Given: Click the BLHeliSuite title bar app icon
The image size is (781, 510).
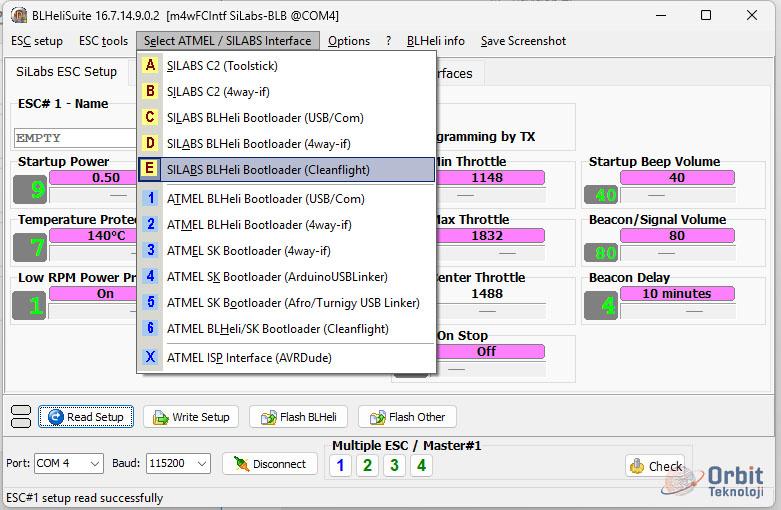Looking at the screenshot, I should point(18,16).
